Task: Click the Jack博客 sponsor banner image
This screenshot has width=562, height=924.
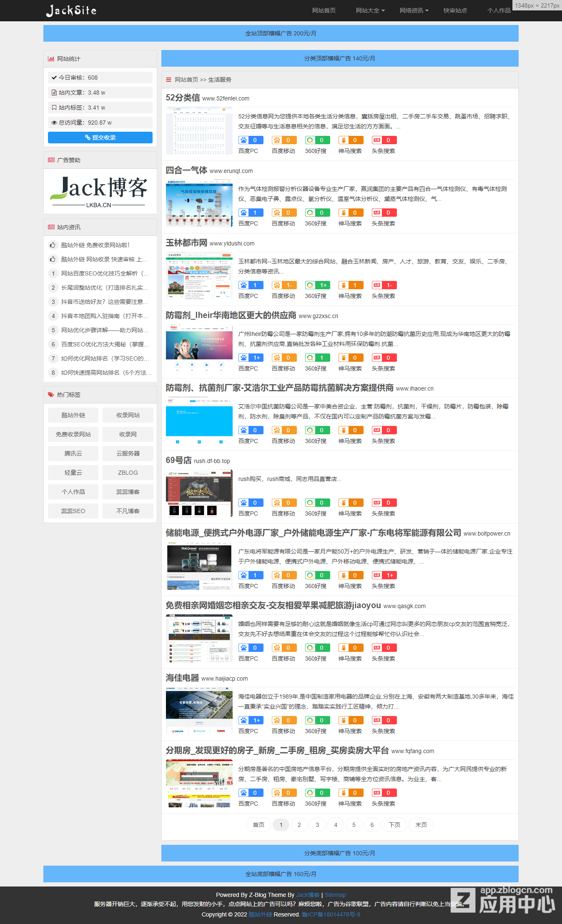Action: coord(100,192)
